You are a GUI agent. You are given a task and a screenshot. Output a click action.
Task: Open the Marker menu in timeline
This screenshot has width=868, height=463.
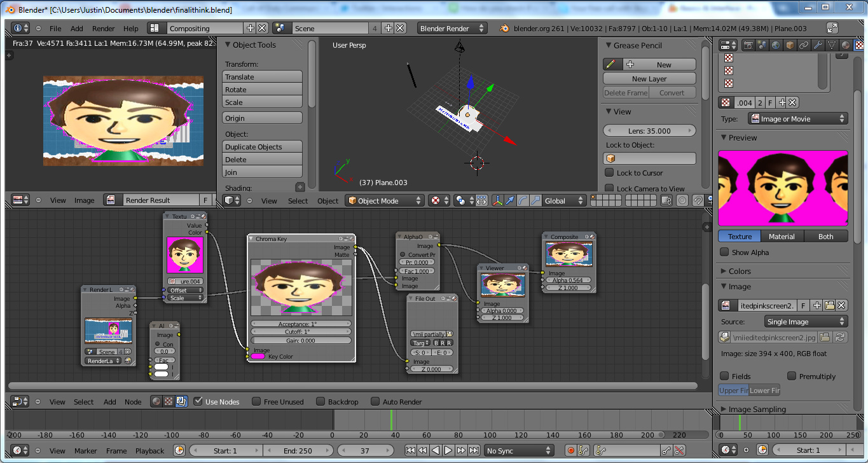click(x=85, y=450)
